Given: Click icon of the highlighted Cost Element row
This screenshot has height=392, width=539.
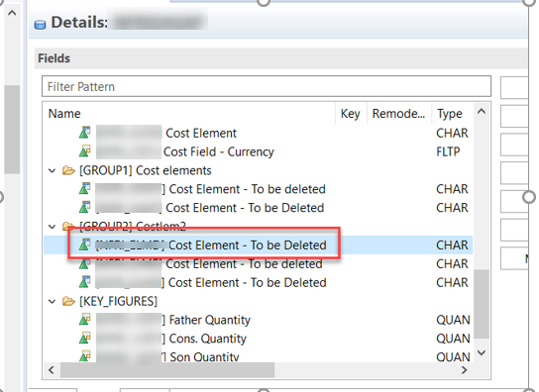Looking at the screenshot, I should tap(84, 245).
